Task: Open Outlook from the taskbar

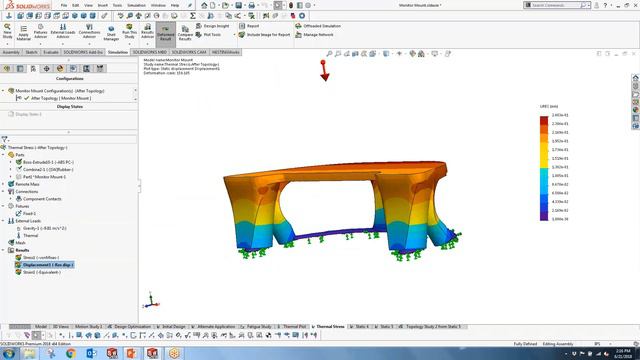Action: coord(91,353)
